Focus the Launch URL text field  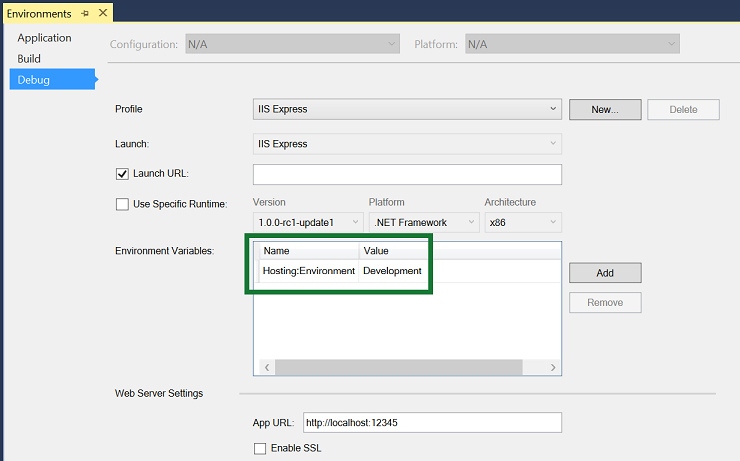click(407, 175)
